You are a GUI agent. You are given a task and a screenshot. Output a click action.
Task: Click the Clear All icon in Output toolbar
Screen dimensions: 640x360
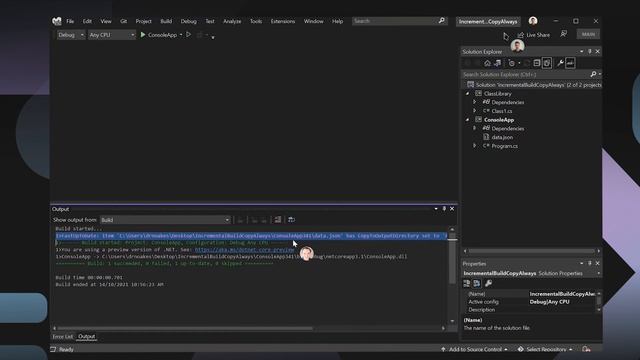click(x=278, y=220)
